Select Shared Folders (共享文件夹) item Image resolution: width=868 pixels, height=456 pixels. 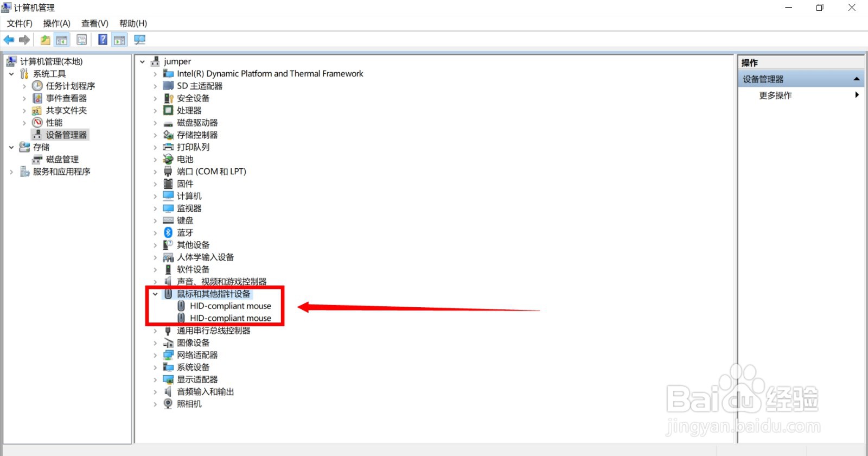pyautogui.click(x=66, y=110)
